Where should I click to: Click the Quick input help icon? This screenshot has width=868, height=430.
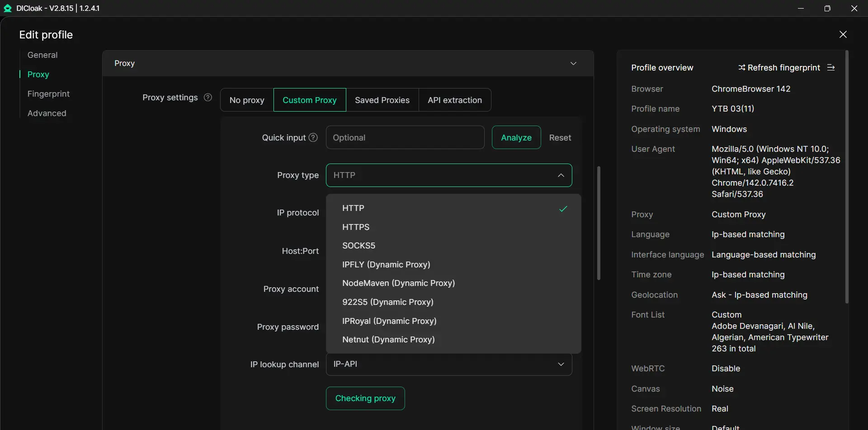[313, 138]
